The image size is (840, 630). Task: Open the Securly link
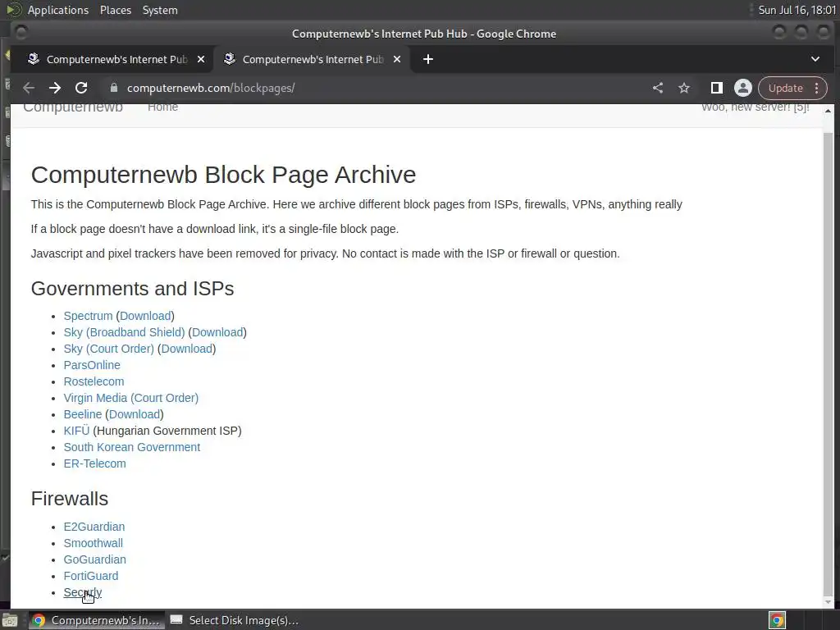tap(83, 592)
